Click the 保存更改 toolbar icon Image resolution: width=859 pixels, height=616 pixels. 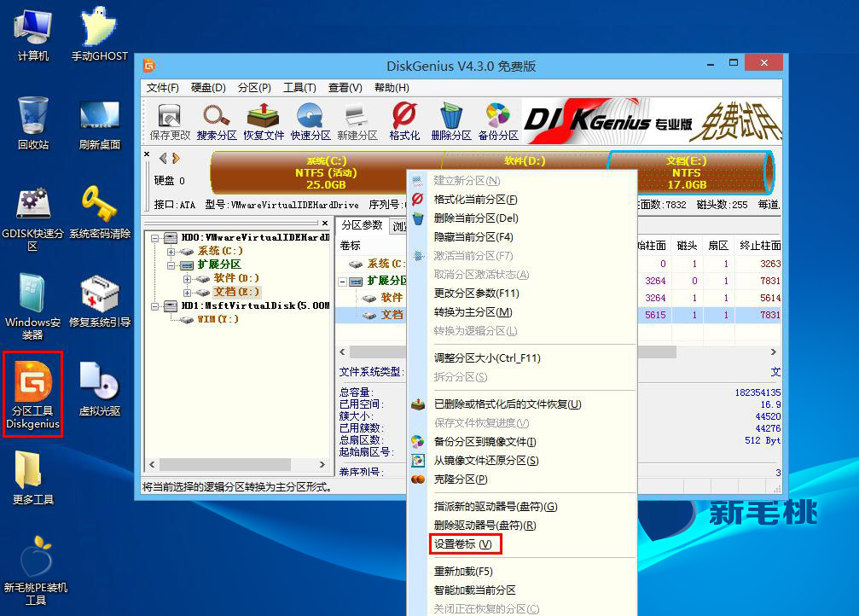click(x=169, y=122)
